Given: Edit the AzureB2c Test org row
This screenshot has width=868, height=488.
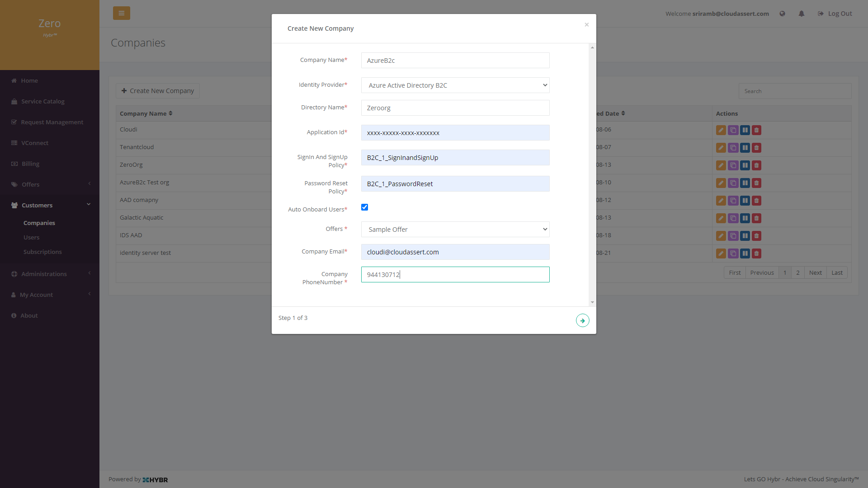Looking at the screenshot, I should click(721, 183).
